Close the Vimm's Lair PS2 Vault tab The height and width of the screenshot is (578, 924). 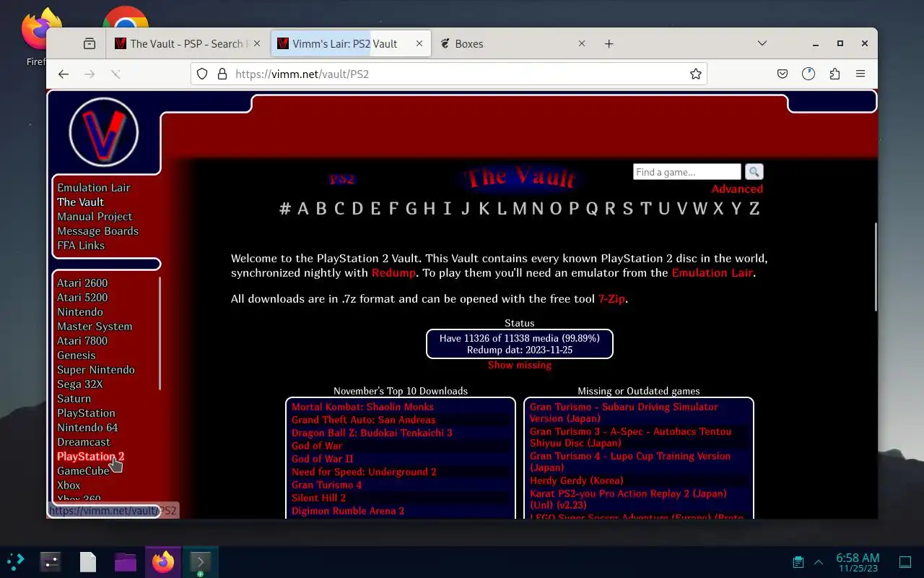(x=419, y=44)
